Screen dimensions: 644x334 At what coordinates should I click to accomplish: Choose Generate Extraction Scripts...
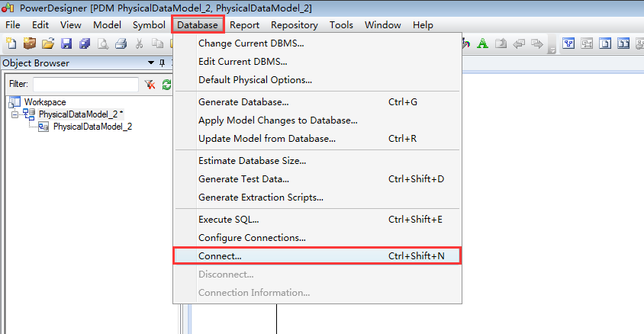[x=317, y=197]
